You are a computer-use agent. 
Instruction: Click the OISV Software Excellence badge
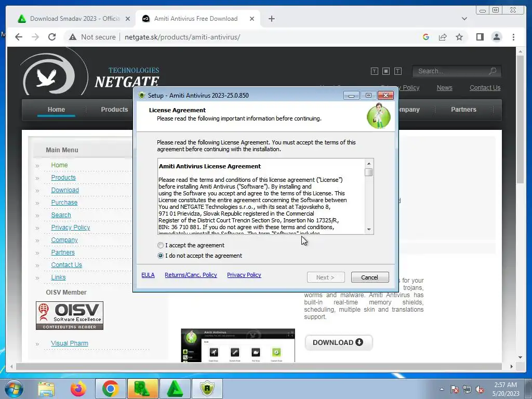click(x=70, y=315)
